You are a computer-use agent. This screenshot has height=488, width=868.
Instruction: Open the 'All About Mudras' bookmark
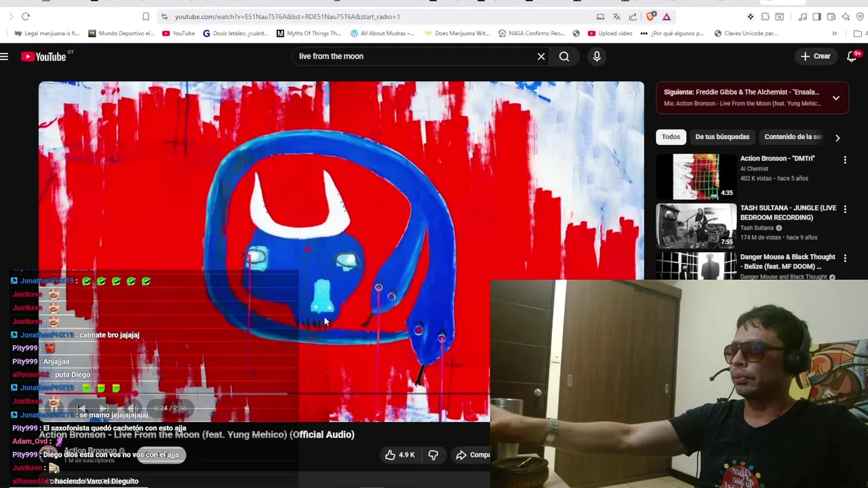[382, 33]
